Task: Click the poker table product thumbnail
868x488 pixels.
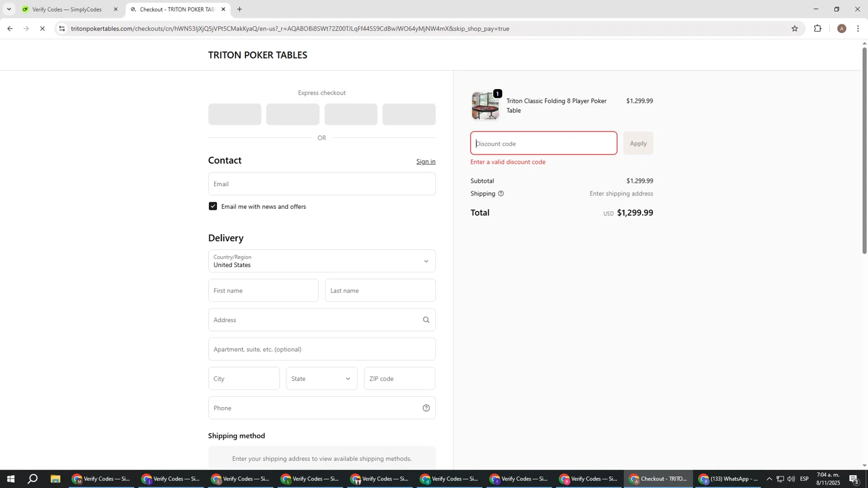Action: (x=485, y=106)
